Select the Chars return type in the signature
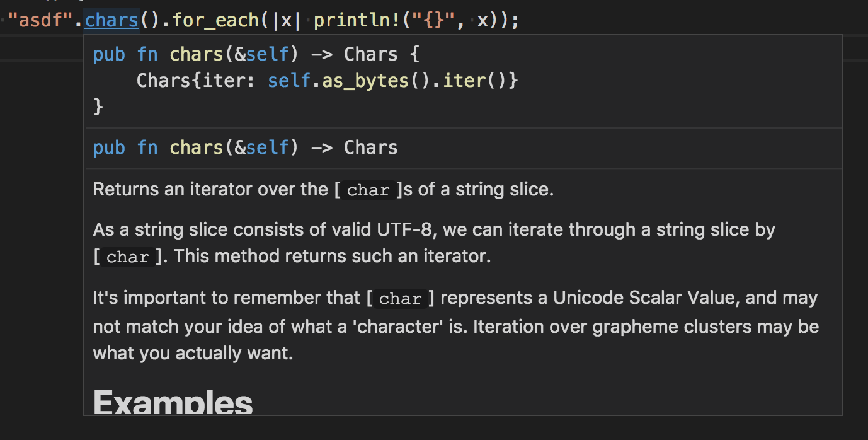The image size is (868, 440). [370, 54]
